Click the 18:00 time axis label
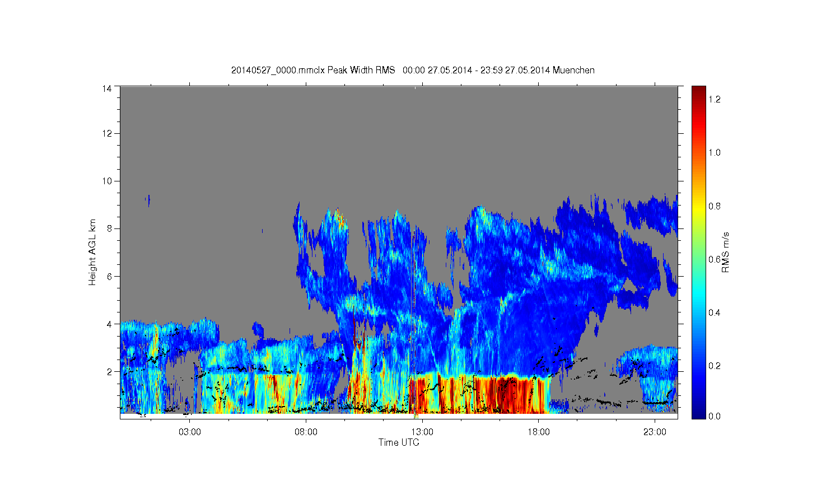This screenshot has width=840, height=504. pyautogui.click(x=539, y=432)
